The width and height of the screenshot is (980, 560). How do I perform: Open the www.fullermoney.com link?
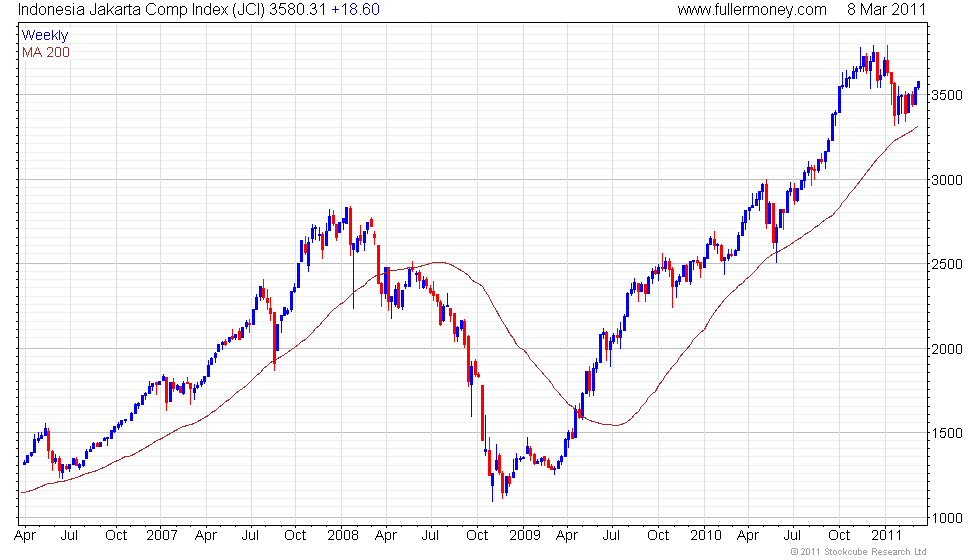tap(752, 9)
